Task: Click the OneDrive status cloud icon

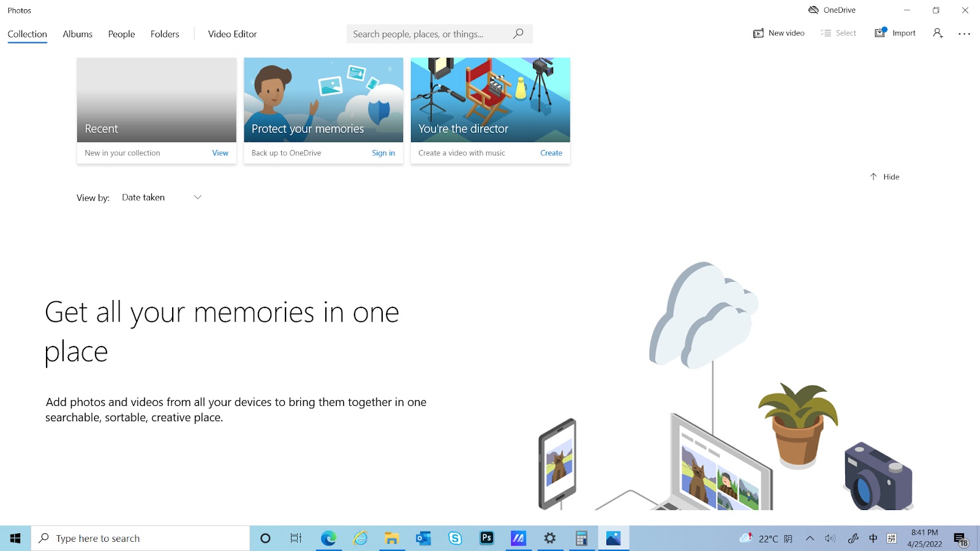Action: click(x=813, y=10)
